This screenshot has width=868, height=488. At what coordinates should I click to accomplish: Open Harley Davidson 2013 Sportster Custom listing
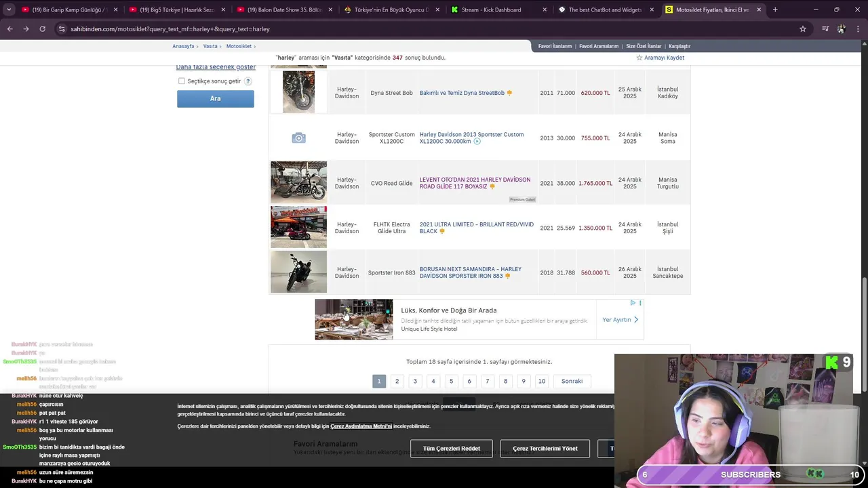coord(471,138)
